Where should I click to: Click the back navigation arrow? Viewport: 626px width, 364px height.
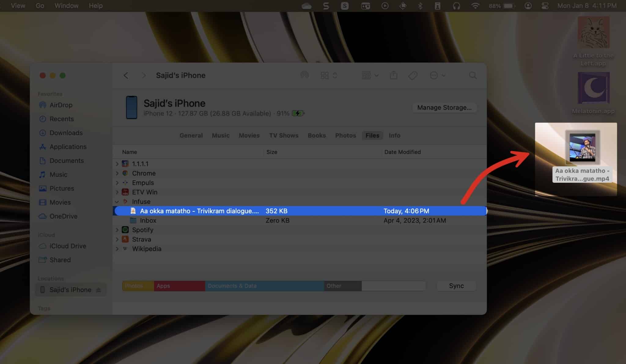click(125, 75)
